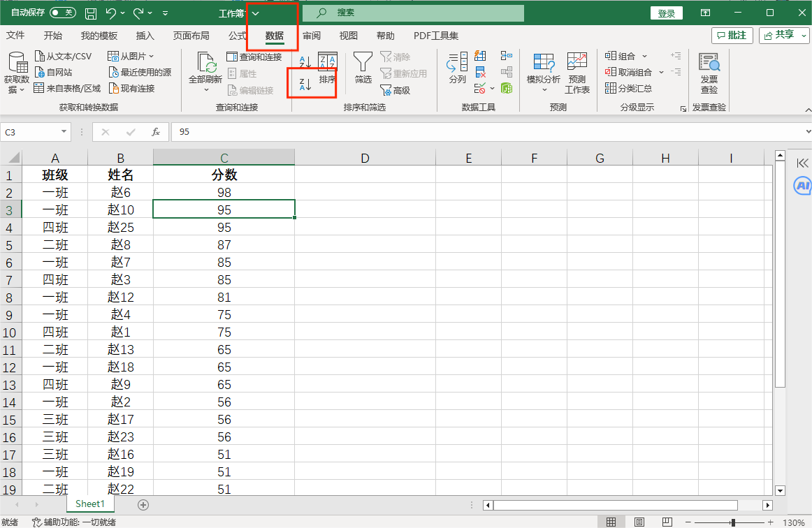
Task: Click the Share (共享) button
Action: 784,35
